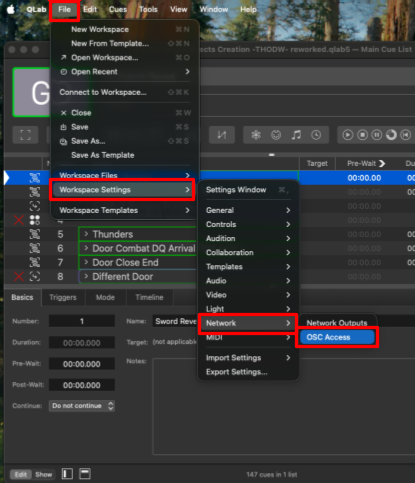This screenshot has height=483, width=415.
Task: Select Network Outputs submenu item
Action: (x=337, y=323)
